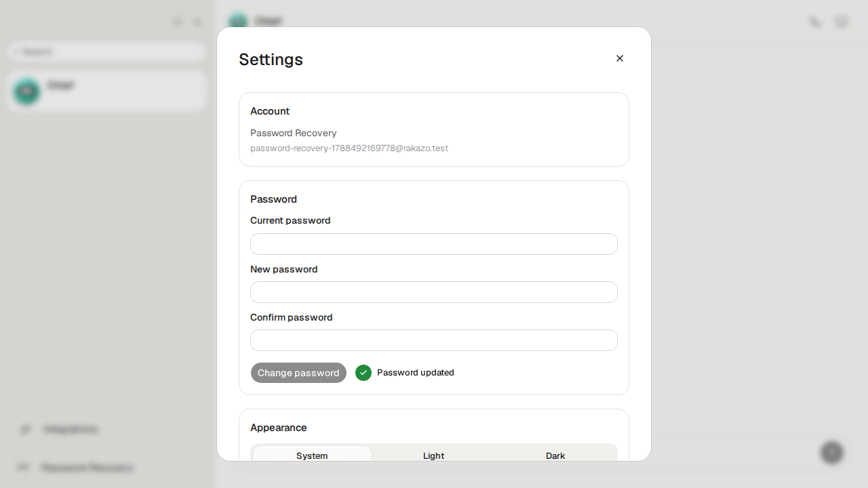This screenshot has height=488, width=868.
Task: Click the phone call icon in chat header
Action: [x=815, y=22]
